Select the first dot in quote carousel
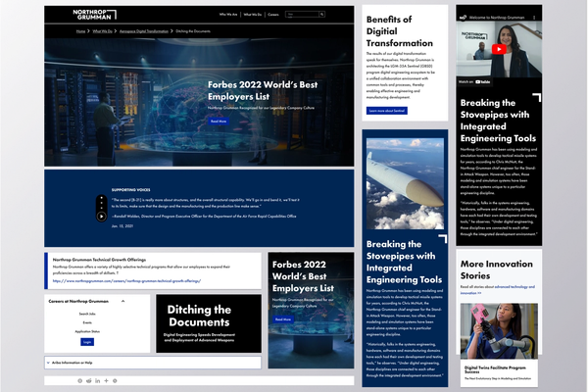 click(101, 198)
